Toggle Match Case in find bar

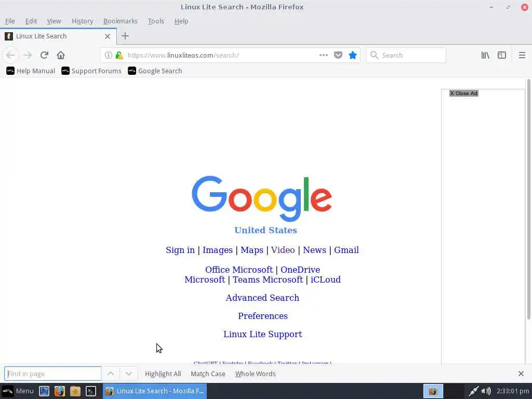click(x=208, y=374)
